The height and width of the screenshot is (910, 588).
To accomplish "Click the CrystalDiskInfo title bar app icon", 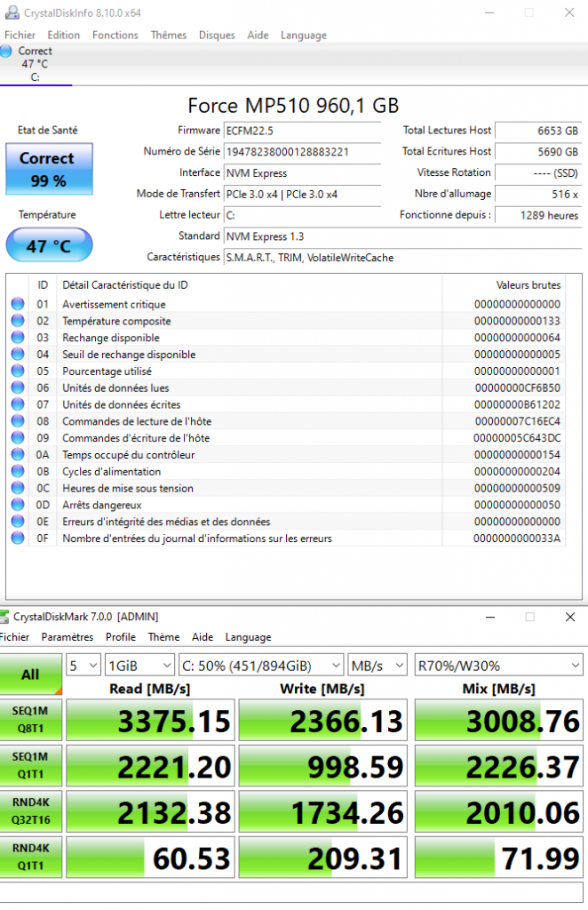I will [12, 12].
